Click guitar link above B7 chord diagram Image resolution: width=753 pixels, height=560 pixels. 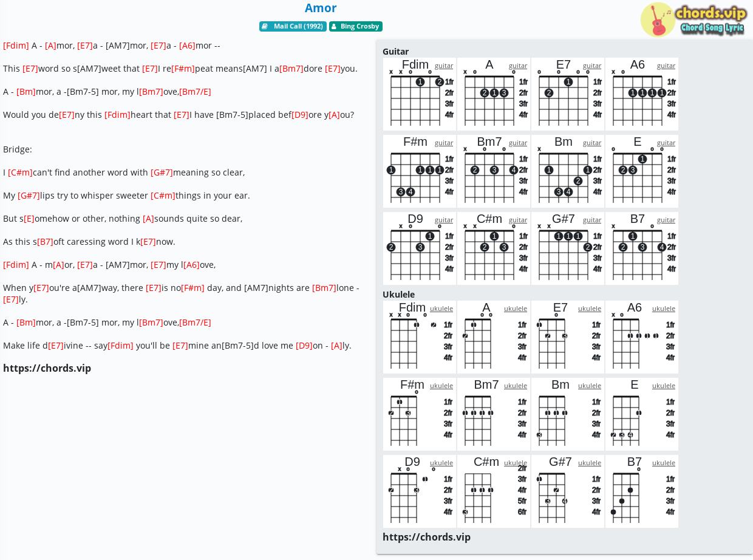tap(666, 220)
